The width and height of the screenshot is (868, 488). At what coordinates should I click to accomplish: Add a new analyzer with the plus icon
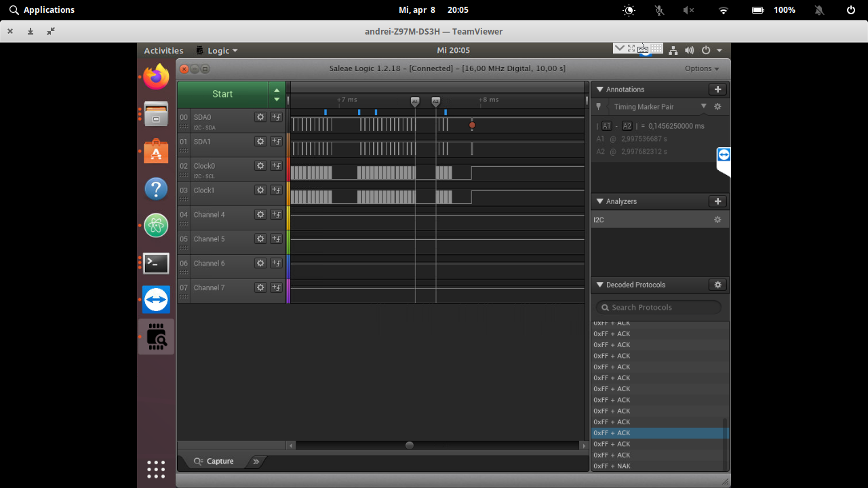pyautogui.click(x=717, y=201)
